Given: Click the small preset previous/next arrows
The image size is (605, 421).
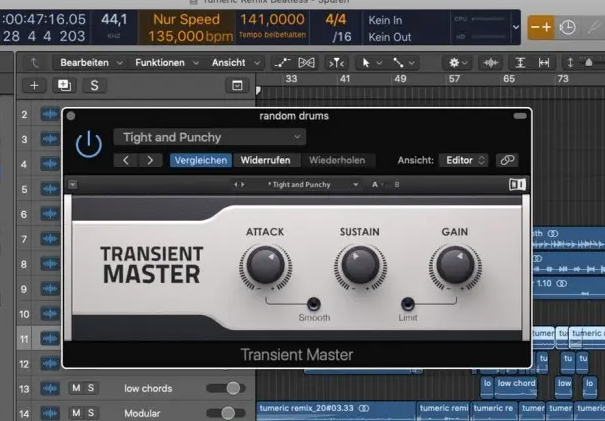Looking at the screenshot, I should [239, 184].
